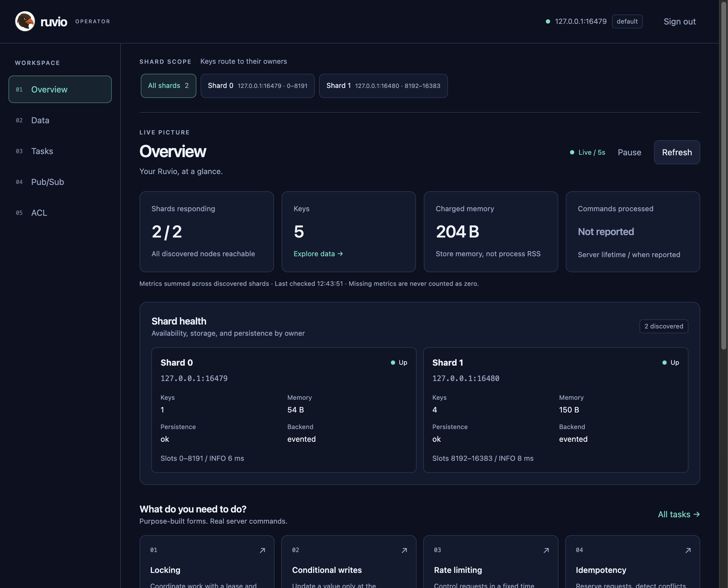Select Shard 0 scope chip
Screen dimensions: 728x588
pyautogui.click(x=257, y=86)
